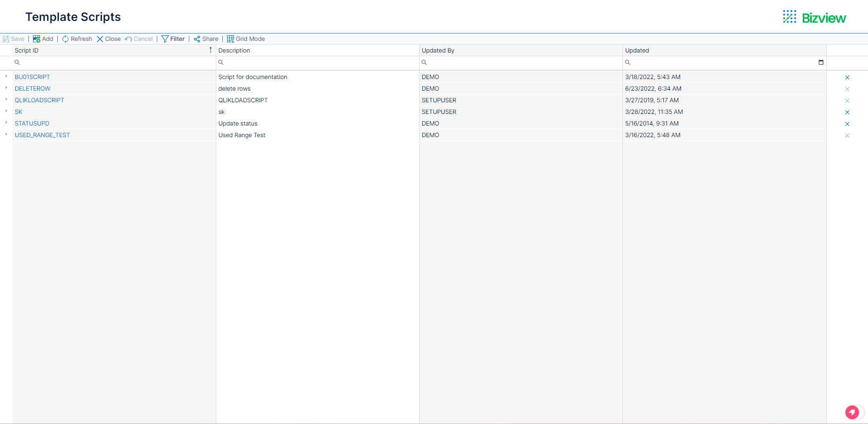Open the Updated filter calendar picker
Screen dimensions: 868x424
[821, 62]
